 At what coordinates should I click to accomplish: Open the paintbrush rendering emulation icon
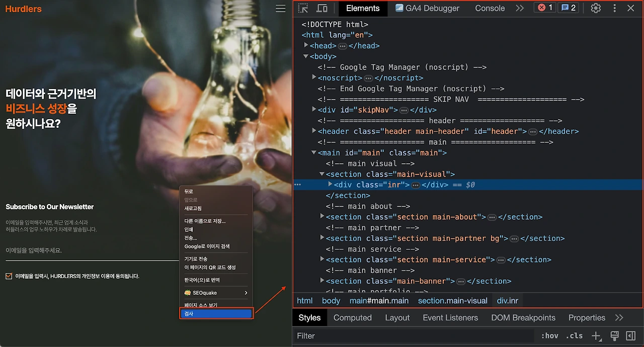click(x=614, y=336)
